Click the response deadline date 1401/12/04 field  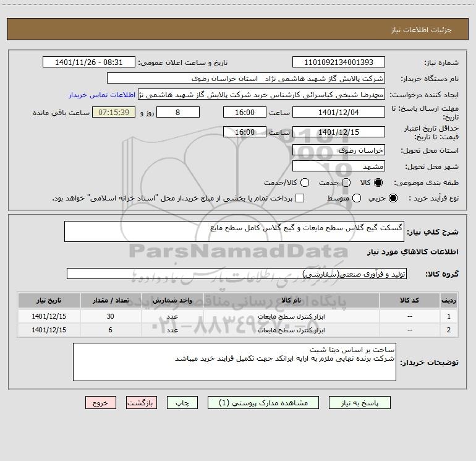(x=339, y=112)
